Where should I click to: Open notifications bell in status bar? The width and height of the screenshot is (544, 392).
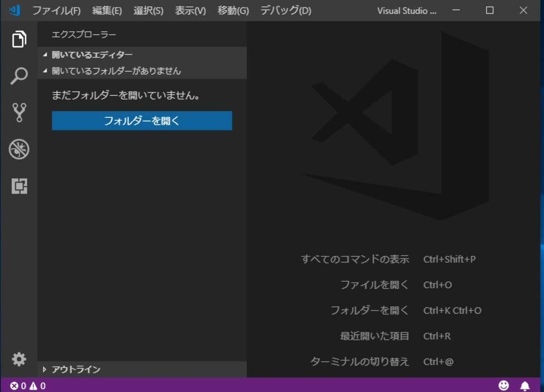coord(525,386)
